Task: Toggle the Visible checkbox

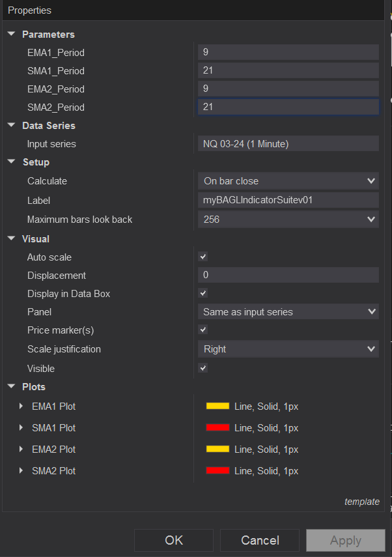Action: (x=203, y=368)
